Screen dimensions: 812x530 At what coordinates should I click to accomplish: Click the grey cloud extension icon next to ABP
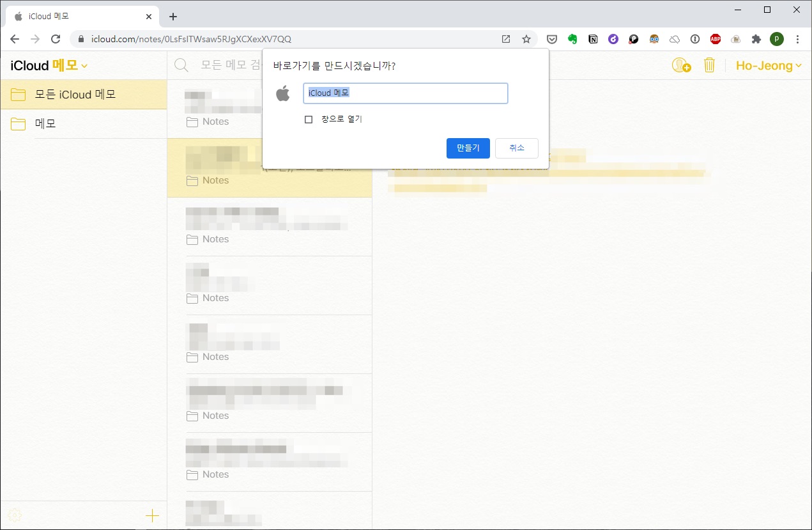pyautogui.click(x=736, y=39)
